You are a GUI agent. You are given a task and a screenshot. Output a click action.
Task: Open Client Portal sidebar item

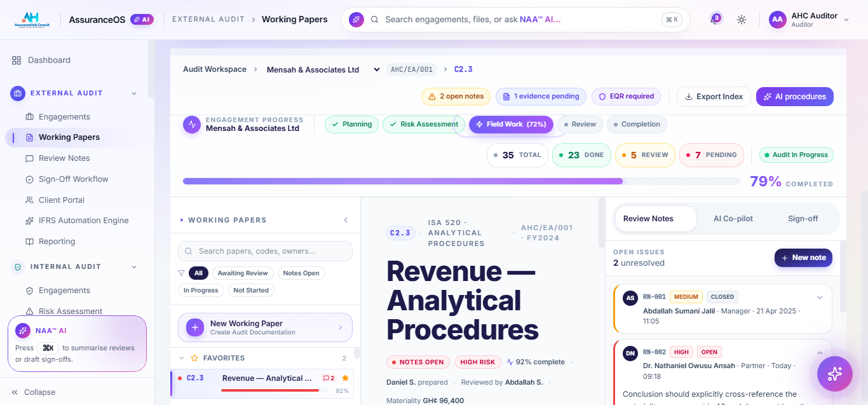coord(62,200)
